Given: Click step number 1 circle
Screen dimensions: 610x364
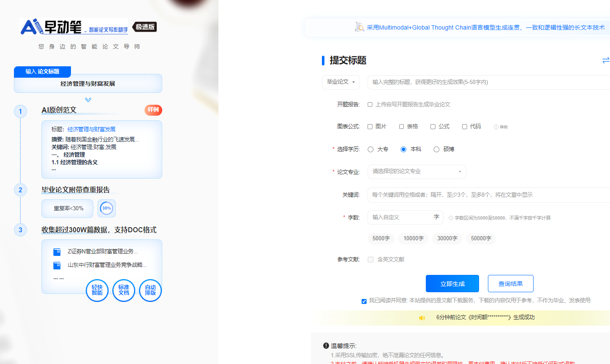Looking at the screenshot, I should pyautogui.click(x=20, y=111).
